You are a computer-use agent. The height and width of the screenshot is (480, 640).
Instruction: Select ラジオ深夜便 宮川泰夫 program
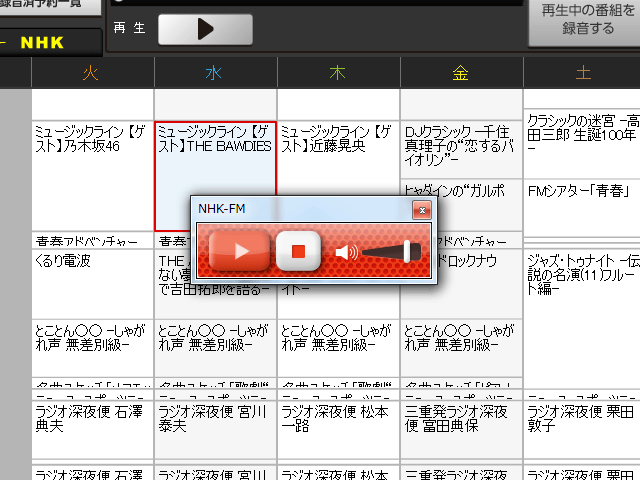(215, 429)
